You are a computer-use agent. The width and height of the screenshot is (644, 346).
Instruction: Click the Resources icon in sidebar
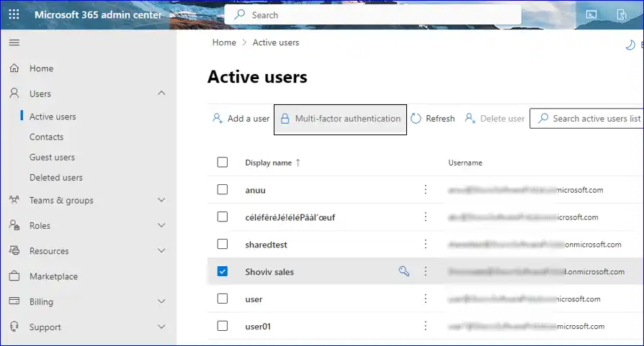point(14,250)
